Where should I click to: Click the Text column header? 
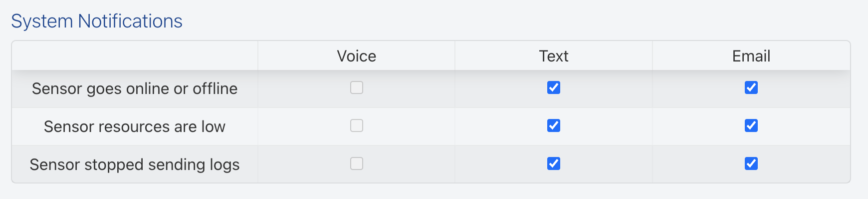[x=554, y=56]
